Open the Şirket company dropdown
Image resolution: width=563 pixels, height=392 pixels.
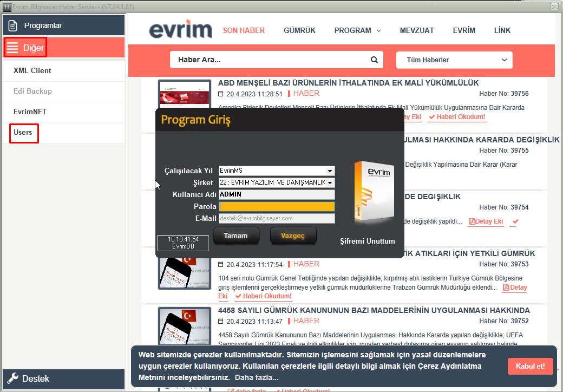(x=330, y=182)
